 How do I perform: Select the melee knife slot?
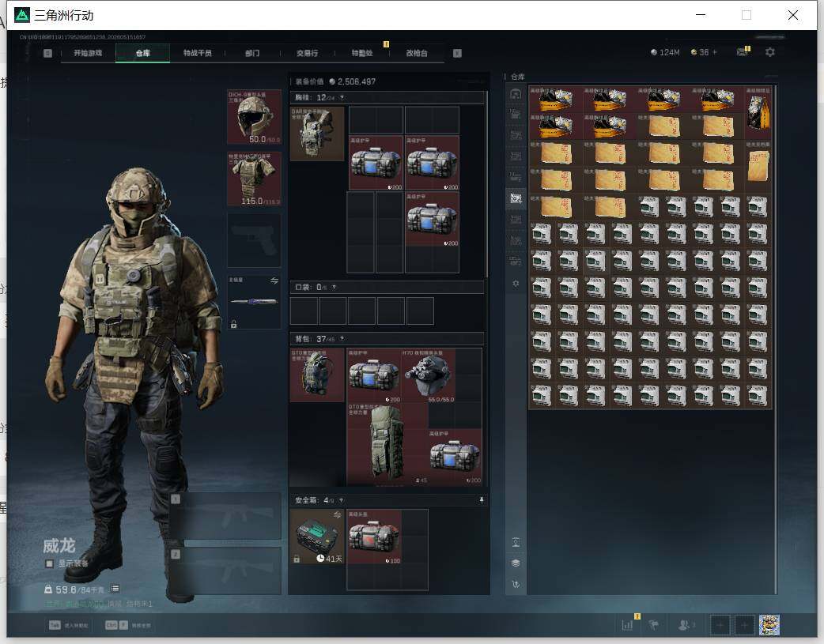(254, 302)
